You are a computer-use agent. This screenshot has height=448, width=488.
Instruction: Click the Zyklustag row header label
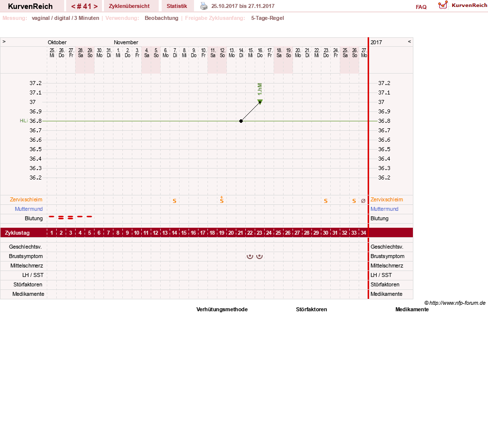(x=17, y=233)
